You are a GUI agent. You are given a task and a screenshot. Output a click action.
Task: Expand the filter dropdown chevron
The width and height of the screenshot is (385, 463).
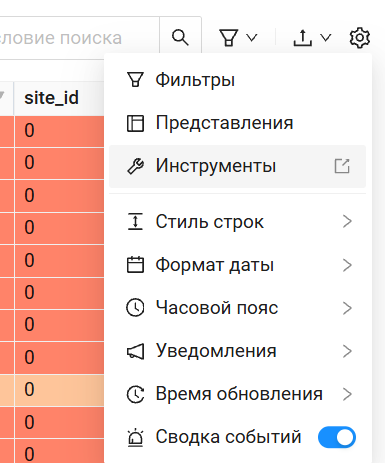pos(252,37)
